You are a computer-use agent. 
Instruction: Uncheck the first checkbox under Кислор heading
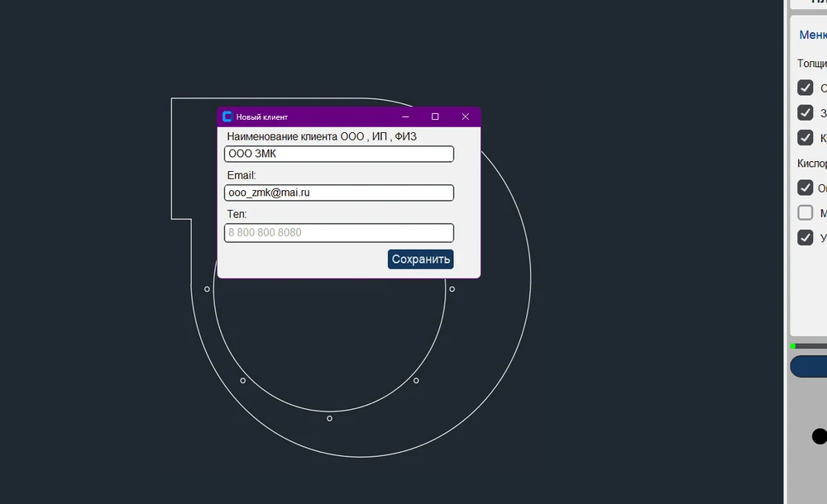(x=805, y=188)
